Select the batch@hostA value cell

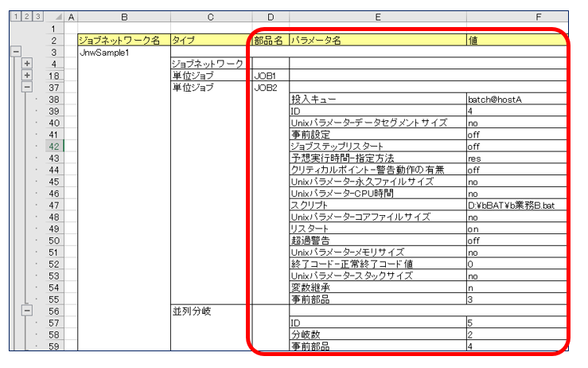(x=516, y=100)
